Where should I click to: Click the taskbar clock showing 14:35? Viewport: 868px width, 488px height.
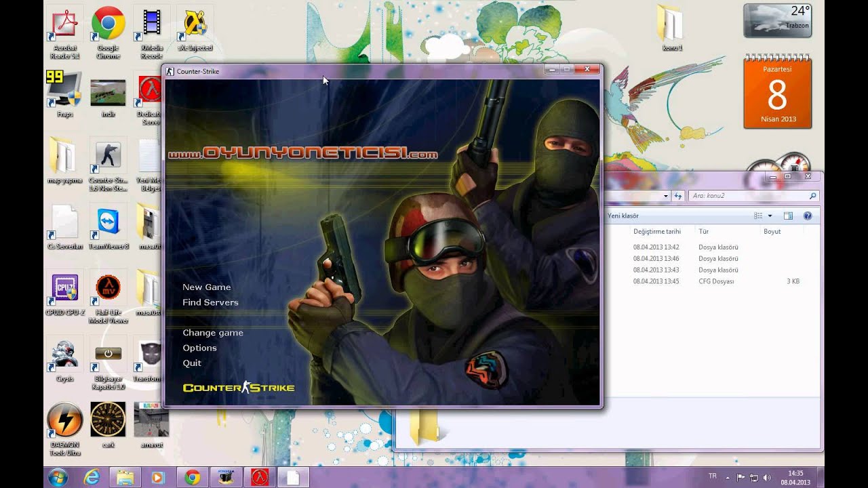point(795,477)
